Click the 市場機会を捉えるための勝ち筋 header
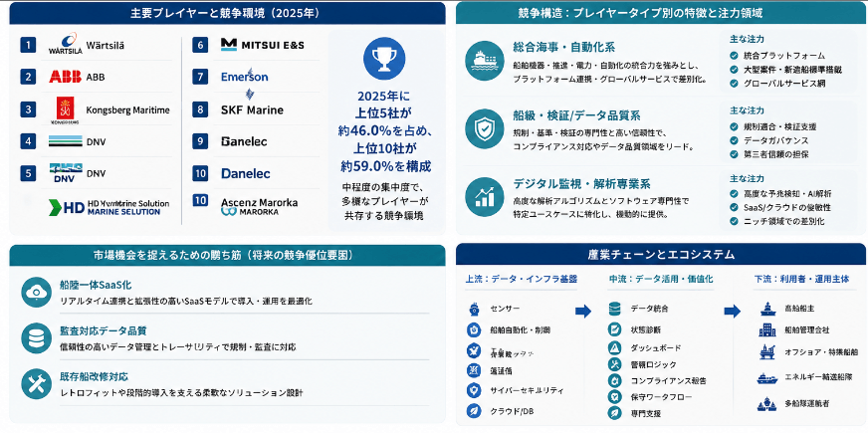Viewport: 868px width, 433px height. 228,255
